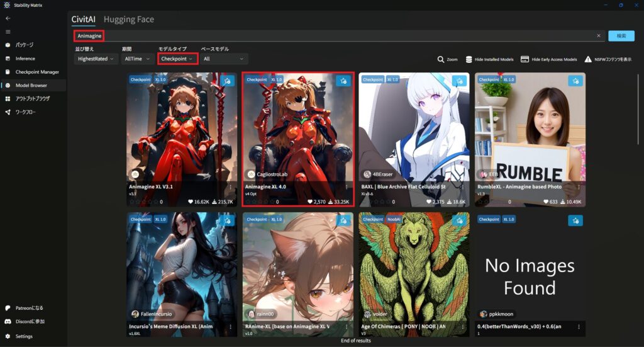
Task: Go to the Inference page
Action: [x=33, y=59]
